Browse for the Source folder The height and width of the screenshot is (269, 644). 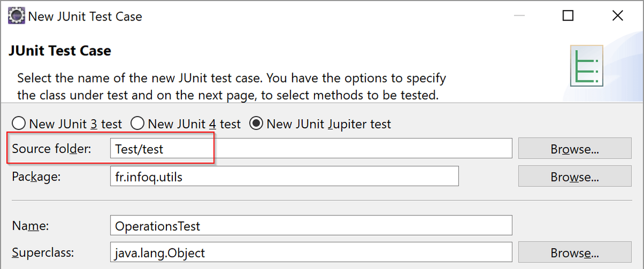click(575, 149)
